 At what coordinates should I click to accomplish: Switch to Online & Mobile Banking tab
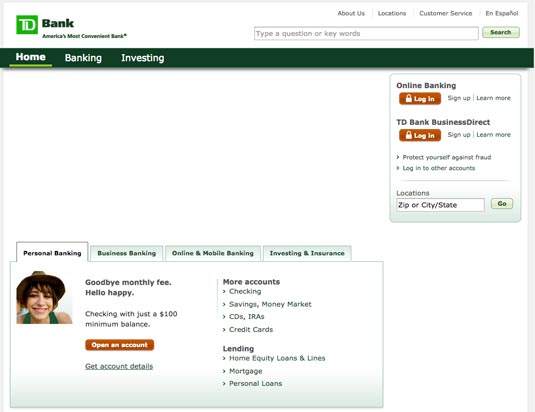[x=213, y=253]
